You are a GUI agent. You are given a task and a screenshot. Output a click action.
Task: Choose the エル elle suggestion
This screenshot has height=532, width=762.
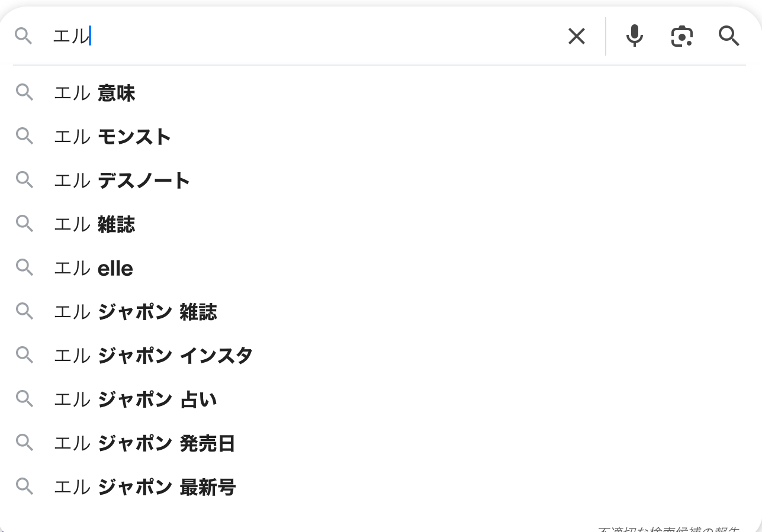[94, 268]
